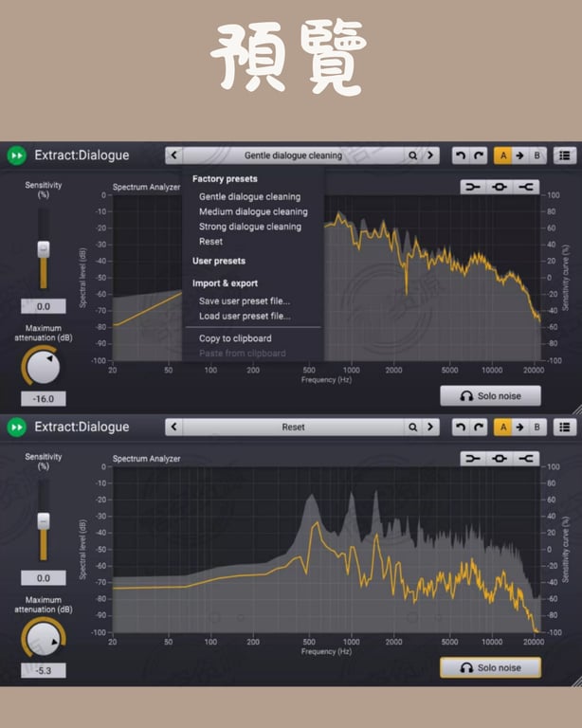This screenshot has width=582, height=728.
Task: Open 'Reset' preset selector in lower plugin
Action: tap(293, 427)
